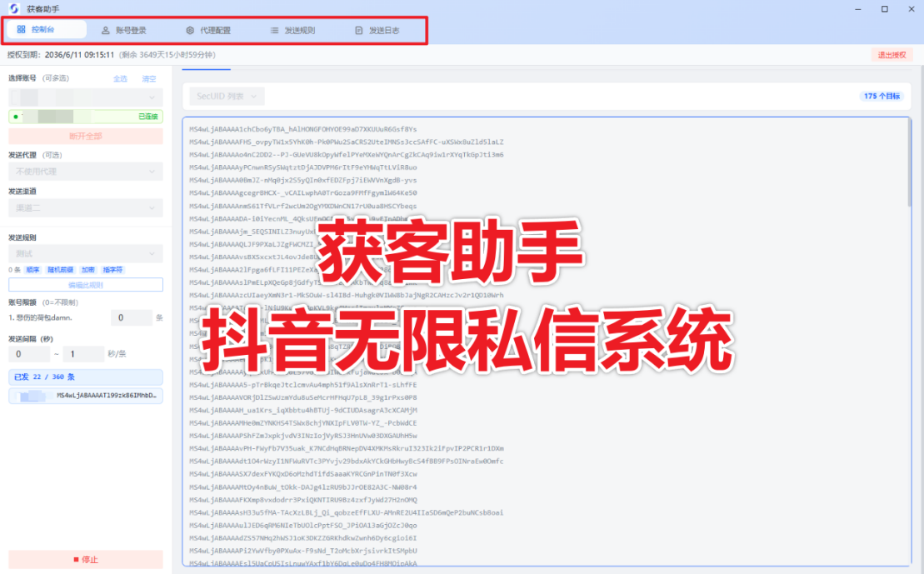Open the 发送渠道 dropdown showing 渠道二
924x574 pixels.
86,208
